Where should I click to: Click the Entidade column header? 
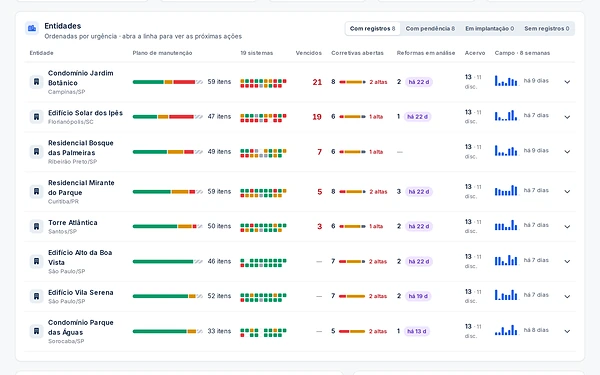pyautogui.click(x=41, y=53)
